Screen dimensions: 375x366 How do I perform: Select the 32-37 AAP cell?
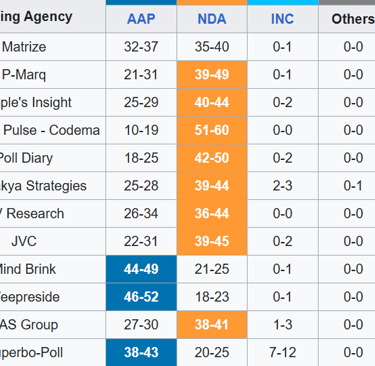pyautogui.click(x=141, y=47)
